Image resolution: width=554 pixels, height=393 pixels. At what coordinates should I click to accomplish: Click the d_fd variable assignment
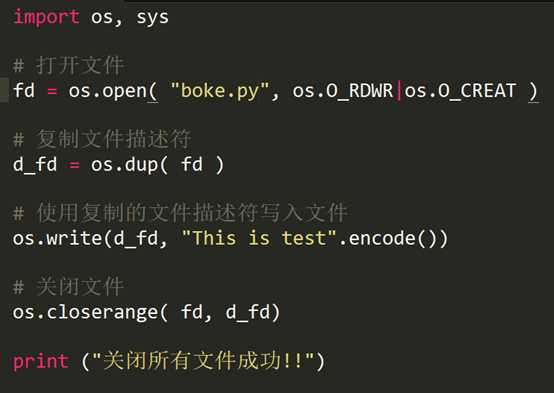(35, 165)
